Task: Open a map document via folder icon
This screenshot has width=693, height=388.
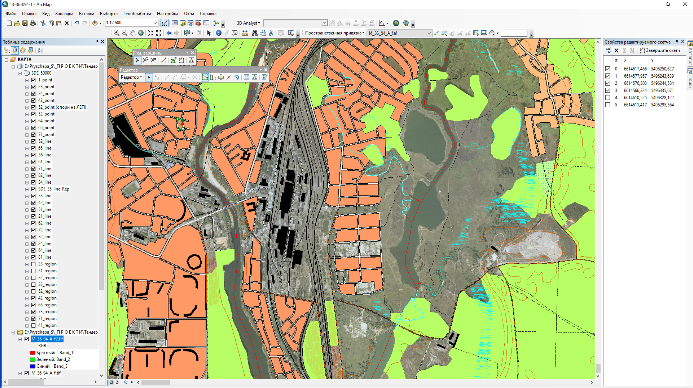Action: [17, 23]
